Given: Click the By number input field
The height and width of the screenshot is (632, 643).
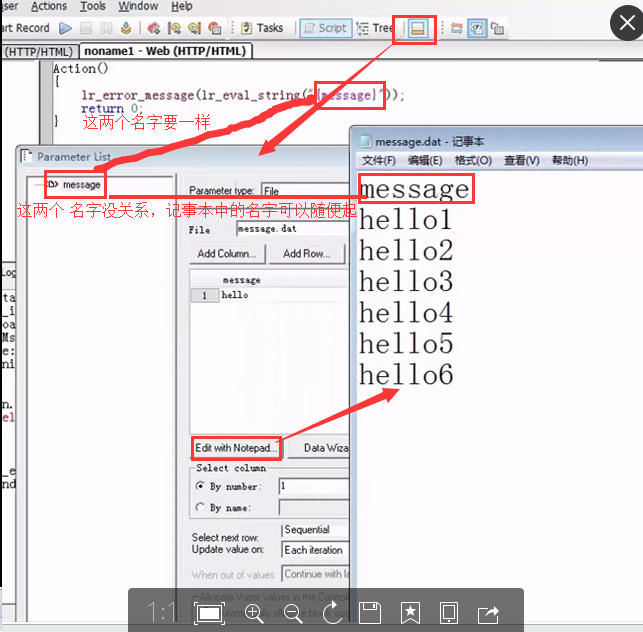Looking at the screenshot, I should [314, 486].
